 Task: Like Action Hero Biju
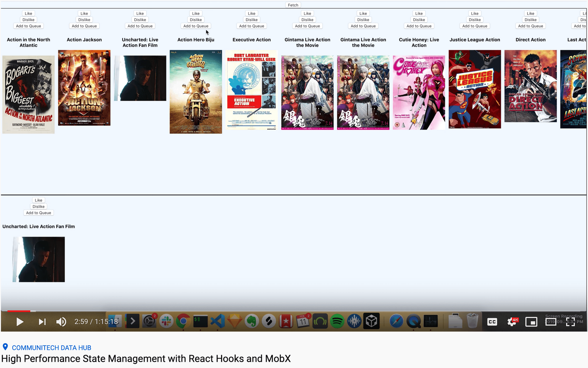196,14
